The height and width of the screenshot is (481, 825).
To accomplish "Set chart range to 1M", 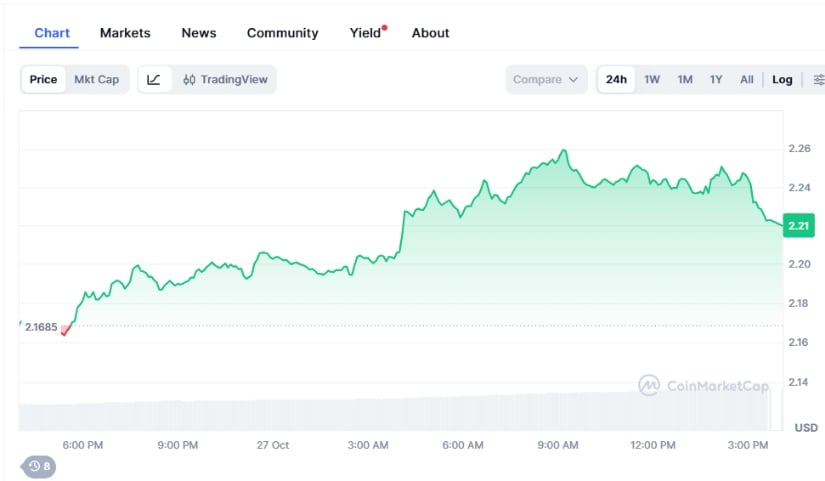I will tap(685, 79).
